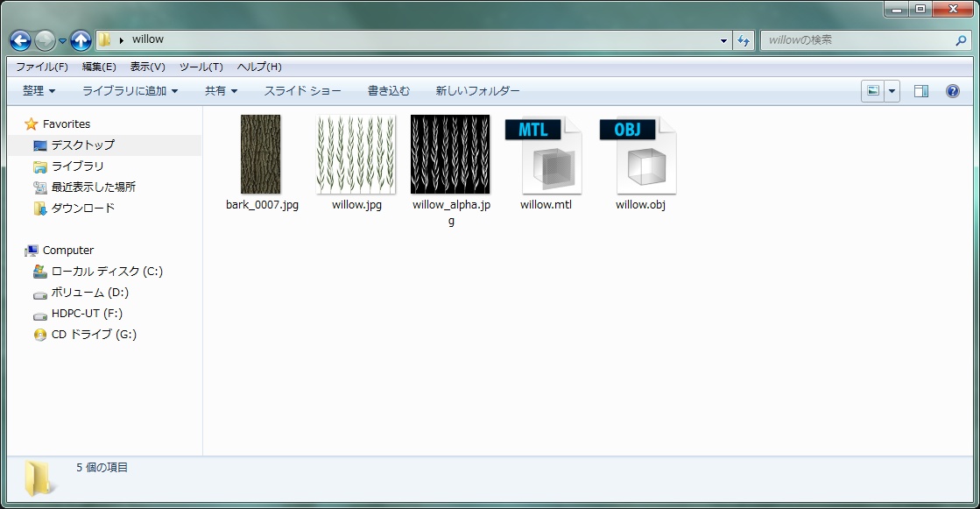The height and width of the screenshot is (509, 980).
Task: Refresh the willow folder view
Action: click(x=744, y=40)
